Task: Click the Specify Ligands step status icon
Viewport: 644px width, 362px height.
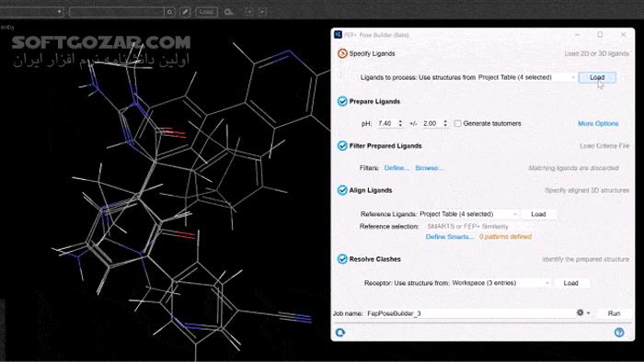Action: (x=342, y=53)
